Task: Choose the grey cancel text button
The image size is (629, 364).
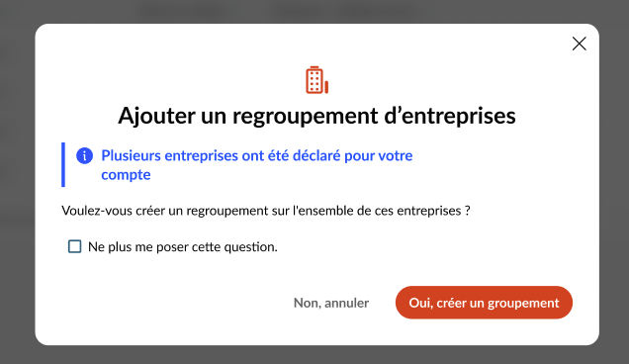Action: pyautogui.click(x=331, y=303)
